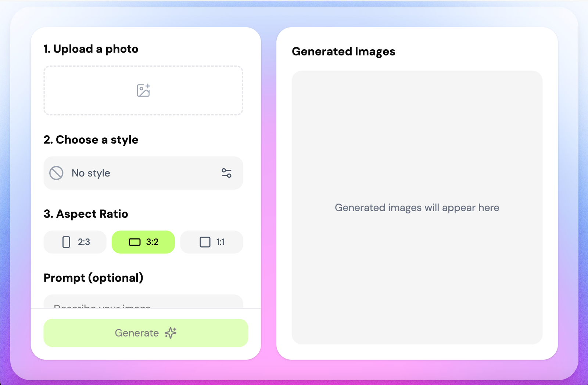Select the 3:2 aspect ratio
The width and height of the screenshot is (588, 385).
143,242
